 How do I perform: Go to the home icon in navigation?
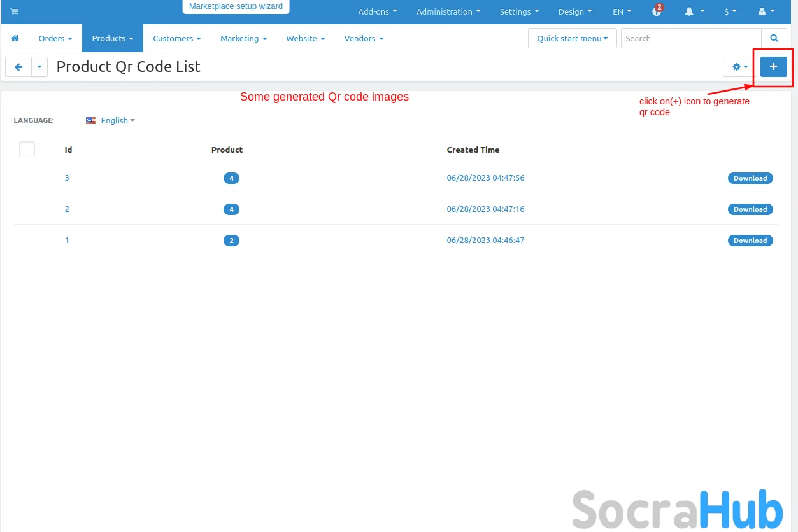(15, 38)
